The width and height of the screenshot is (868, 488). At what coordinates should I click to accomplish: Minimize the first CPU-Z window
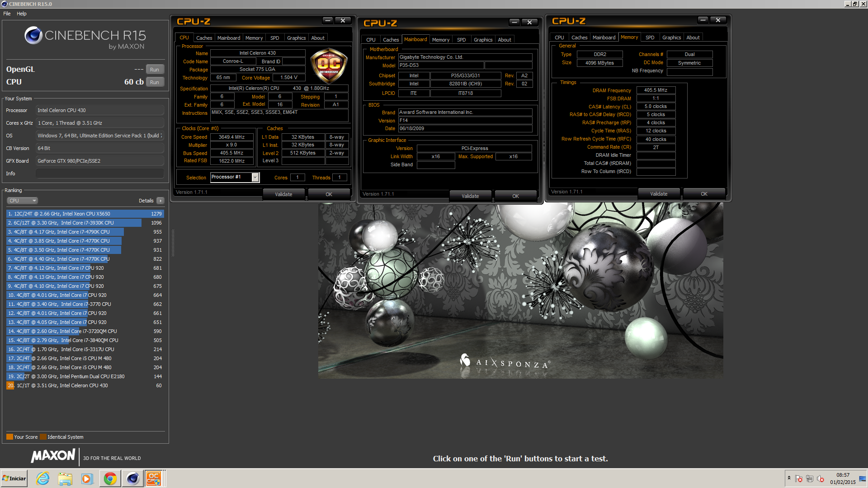pyautogui.click(x=328, y=20)
